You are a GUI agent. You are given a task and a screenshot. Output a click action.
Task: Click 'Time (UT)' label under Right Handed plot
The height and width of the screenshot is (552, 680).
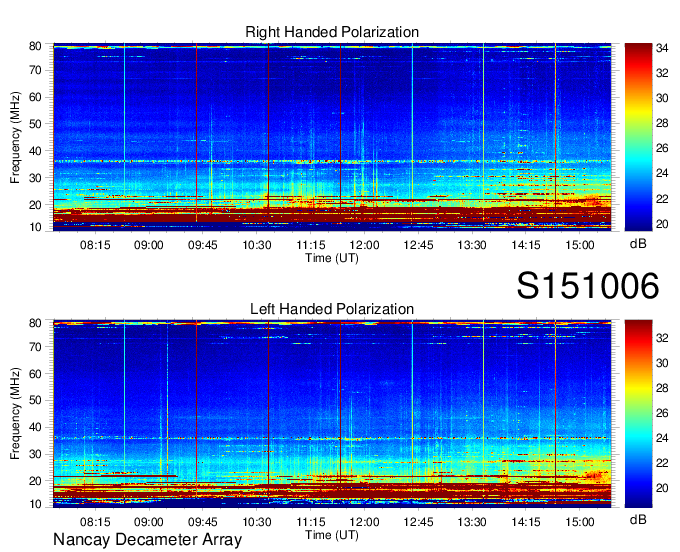click(x=332, y=258)
